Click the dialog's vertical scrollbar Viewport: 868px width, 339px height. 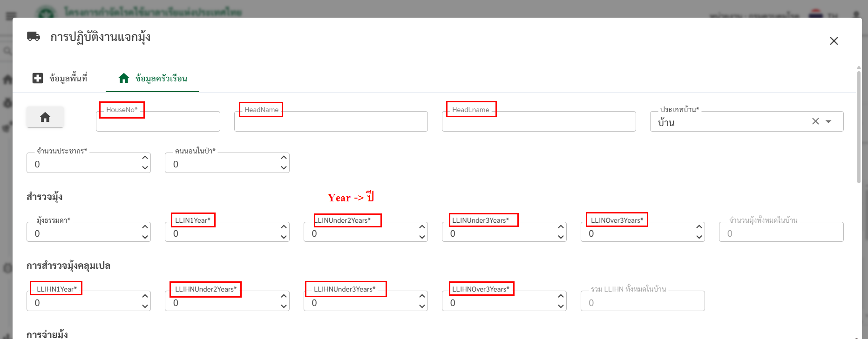click(x=859, y=126)
